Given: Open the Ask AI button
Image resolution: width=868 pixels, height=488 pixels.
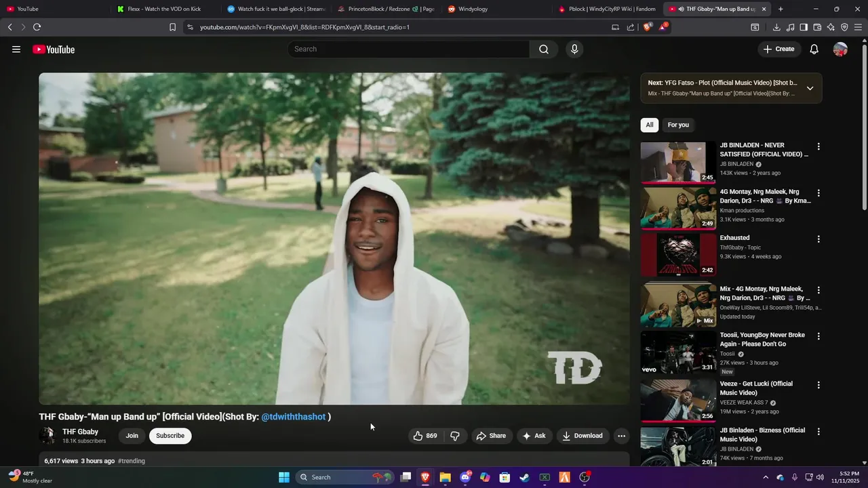Looking at the screenshot, I should [534, 436].
